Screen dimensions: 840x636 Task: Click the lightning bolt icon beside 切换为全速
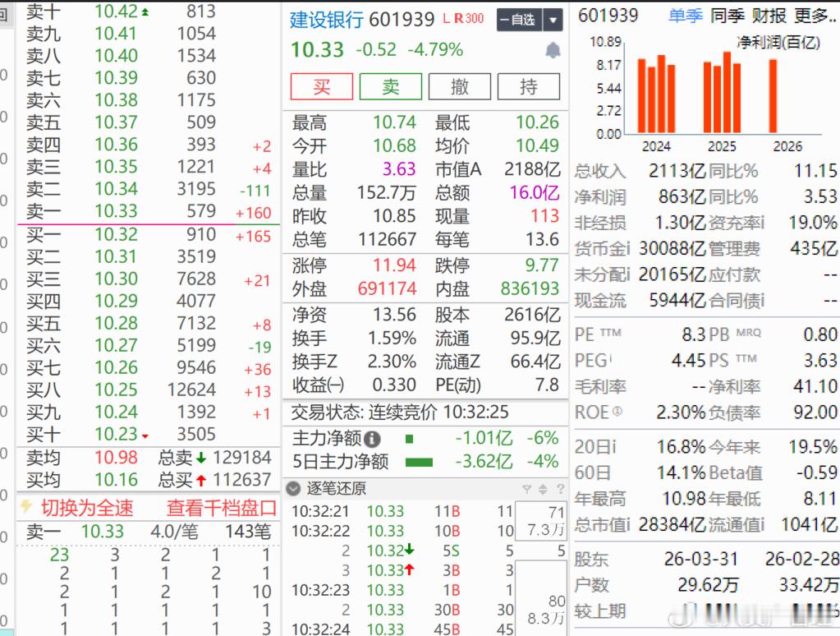(25, 506)
